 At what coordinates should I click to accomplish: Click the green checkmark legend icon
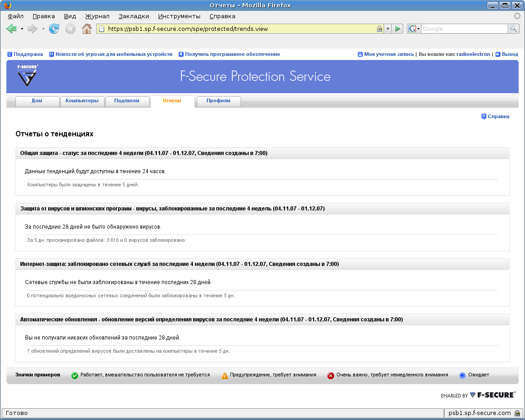point(75,375)
